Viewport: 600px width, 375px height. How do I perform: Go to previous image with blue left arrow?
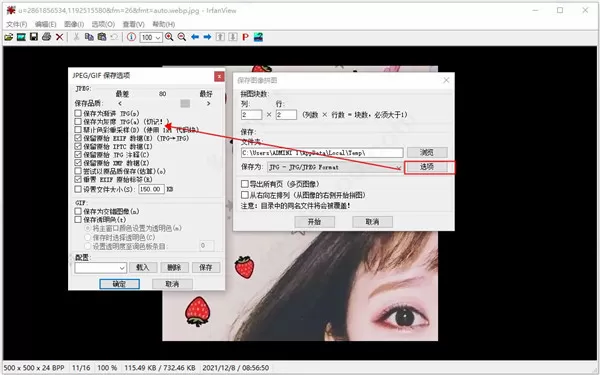pos(195,37)
